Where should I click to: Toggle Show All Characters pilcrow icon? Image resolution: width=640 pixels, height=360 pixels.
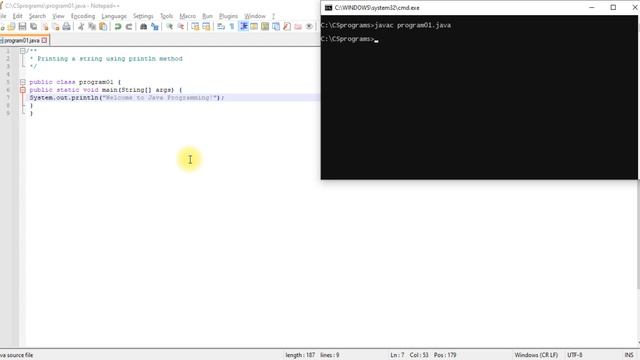232,27
